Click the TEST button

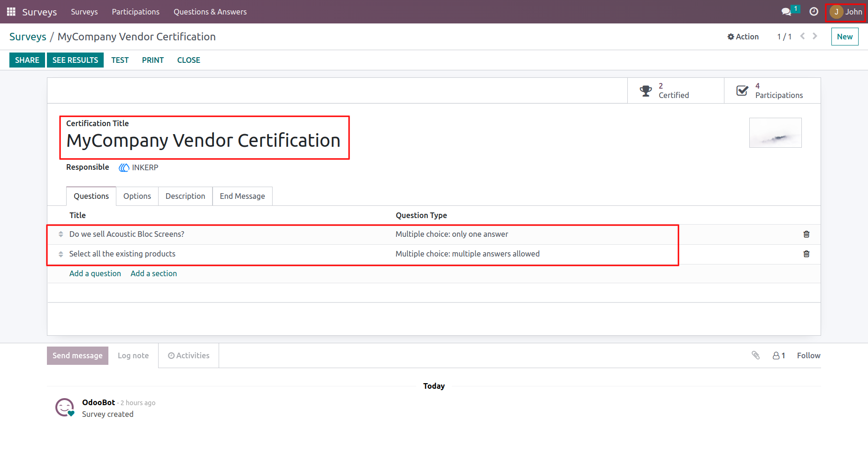[120, 60]
